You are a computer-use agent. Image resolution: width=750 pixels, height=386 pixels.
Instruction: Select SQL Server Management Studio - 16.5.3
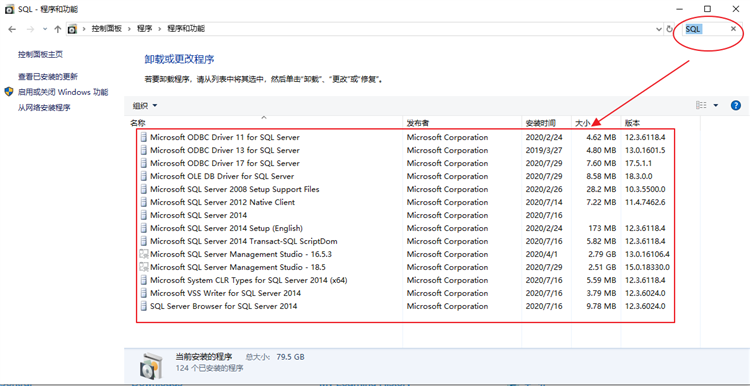tap(241, 254)
